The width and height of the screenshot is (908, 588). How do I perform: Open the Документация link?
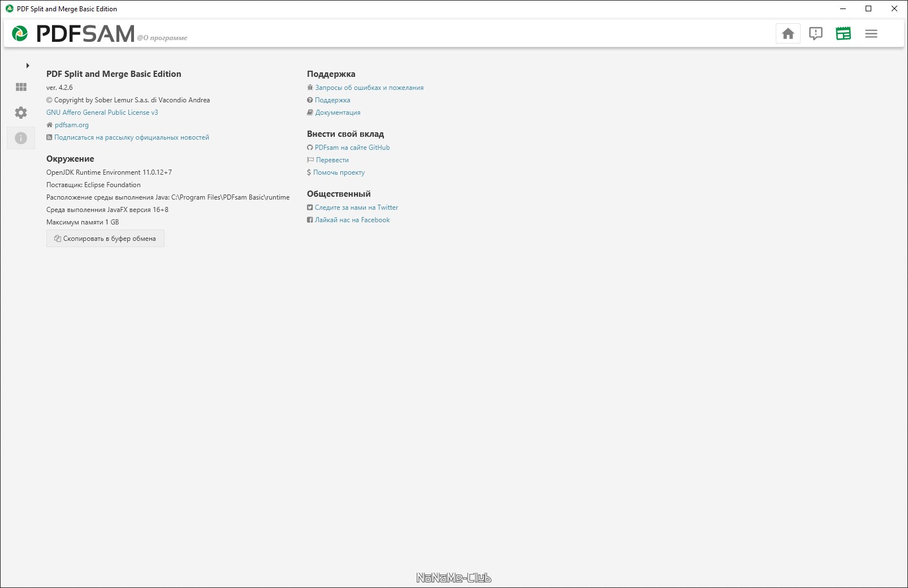point(338,113)
